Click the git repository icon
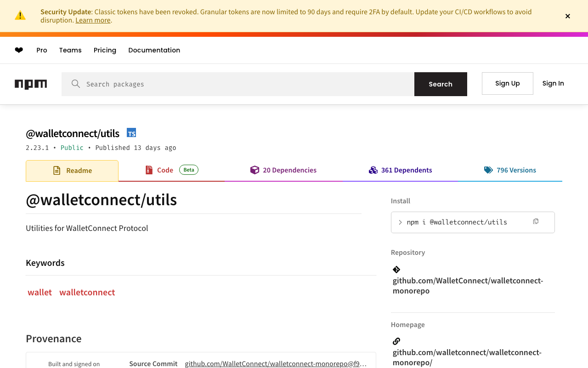The width and height of the screenshot is (588, 368). click(x=396, y=270)
